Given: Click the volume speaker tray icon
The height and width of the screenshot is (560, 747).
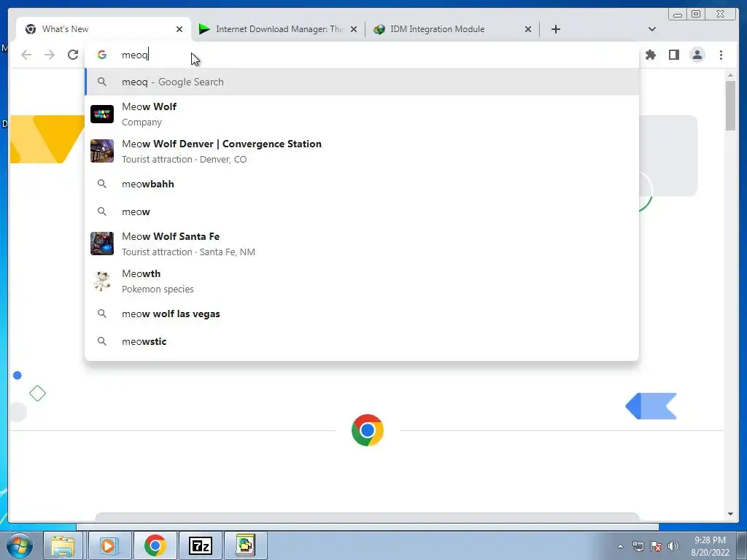Looking at the screenshot, I should (673, 546).
